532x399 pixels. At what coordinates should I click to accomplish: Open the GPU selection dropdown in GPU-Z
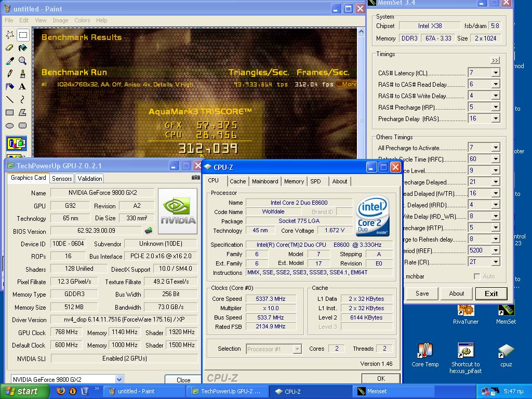coord(119,379)
